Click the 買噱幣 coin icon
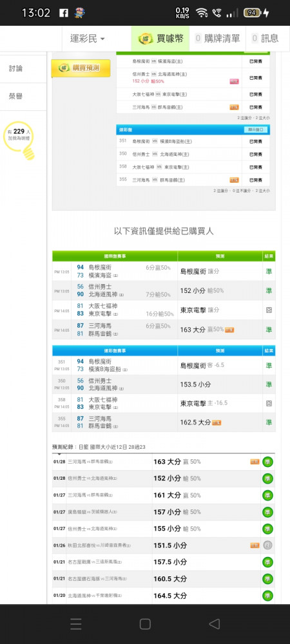The image size is (290, 644). [x=146, y=39]
